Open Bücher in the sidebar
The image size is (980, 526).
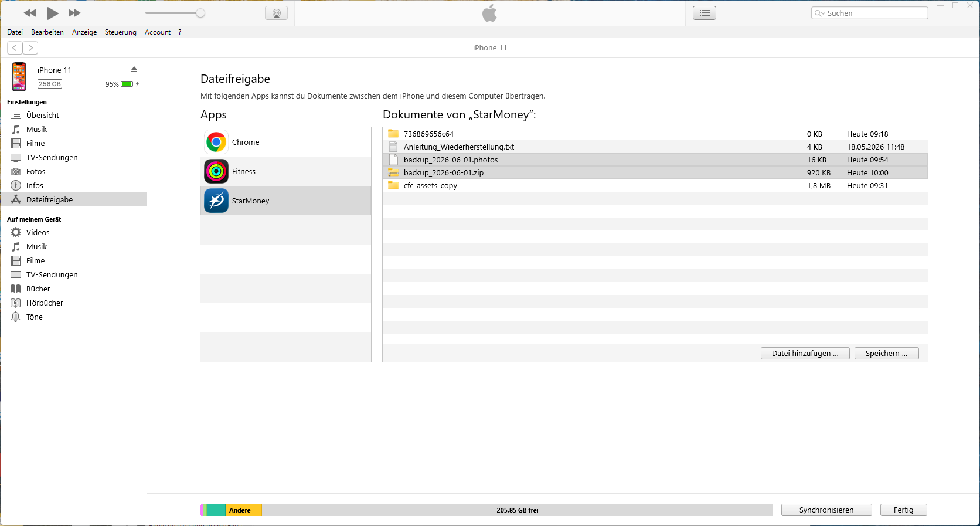(x=73, y=289)
